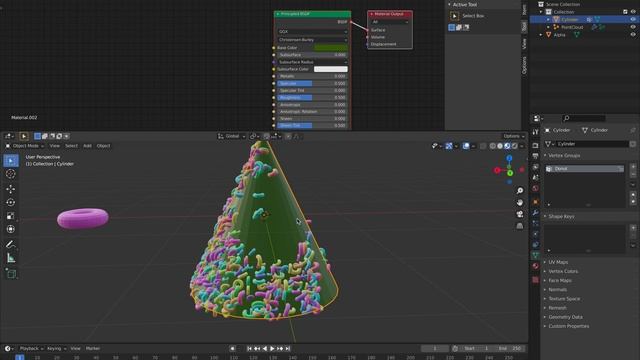This screenshot has height=360, width=640.
Task: Switch to the View sidebar tab
Action: pos(524,44)
